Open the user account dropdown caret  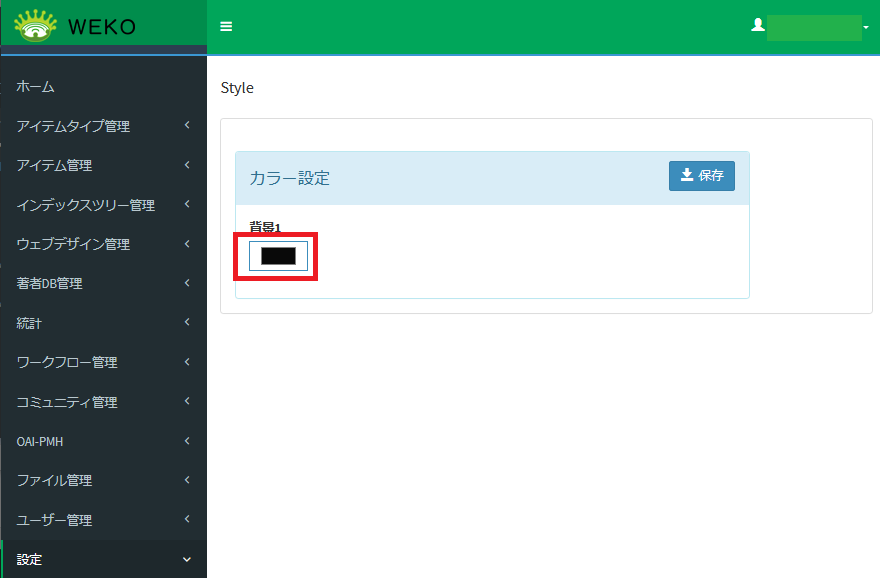click(x=866, y=27)
